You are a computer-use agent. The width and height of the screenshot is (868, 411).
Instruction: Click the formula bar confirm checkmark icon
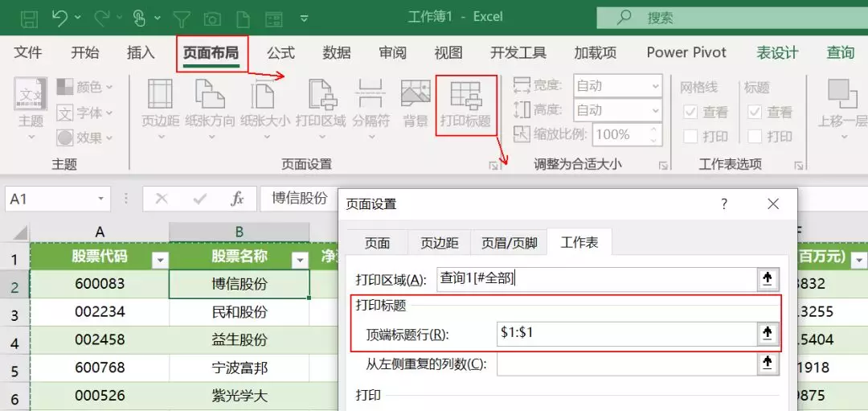pyautogui.click(x=200, y=199)
